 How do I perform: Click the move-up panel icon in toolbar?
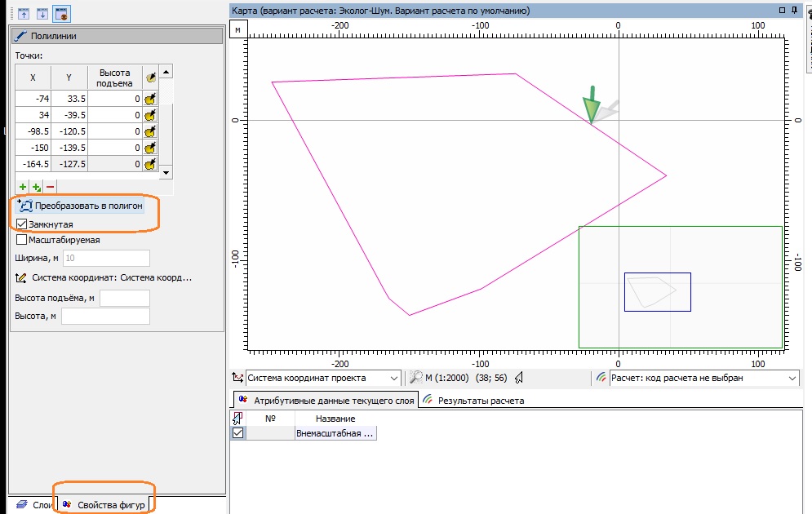tap(22, 13)
